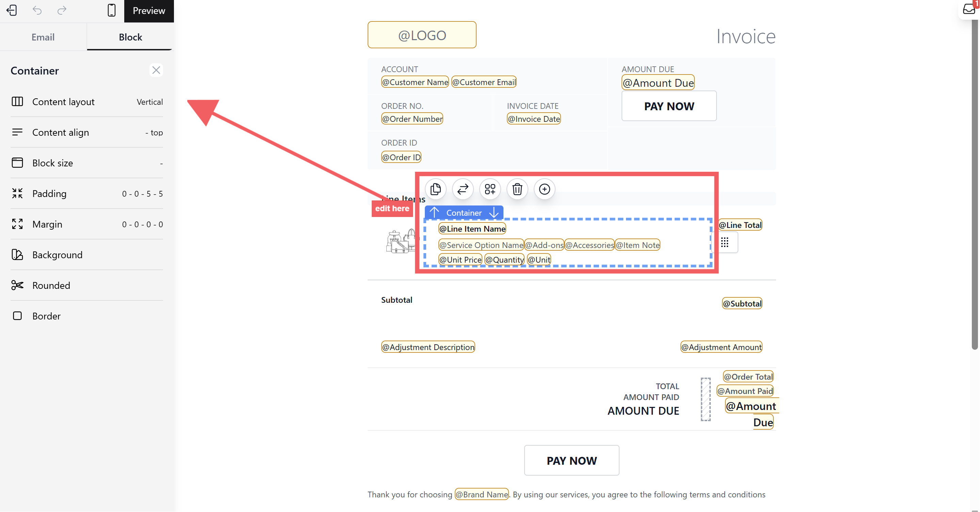
Task: Move container up with arrow
Action: 434,213
